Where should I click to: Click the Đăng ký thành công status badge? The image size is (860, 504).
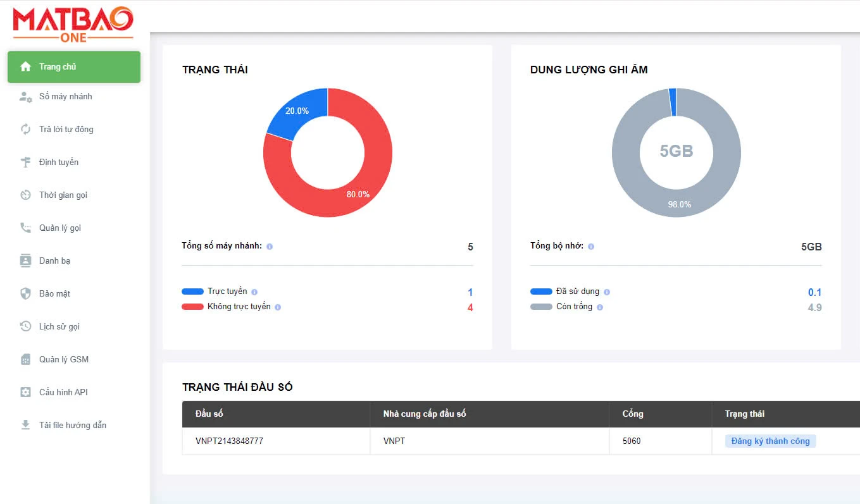pyautogui.click(x=770, y=441)
